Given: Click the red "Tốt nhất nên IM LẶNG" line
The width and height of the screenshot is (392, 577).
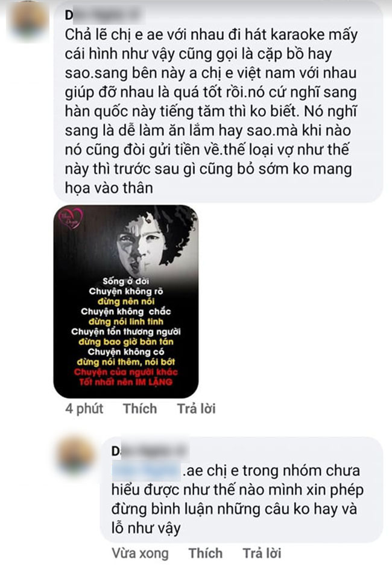Looking at the screenshot, I should (x=126, y=382).
